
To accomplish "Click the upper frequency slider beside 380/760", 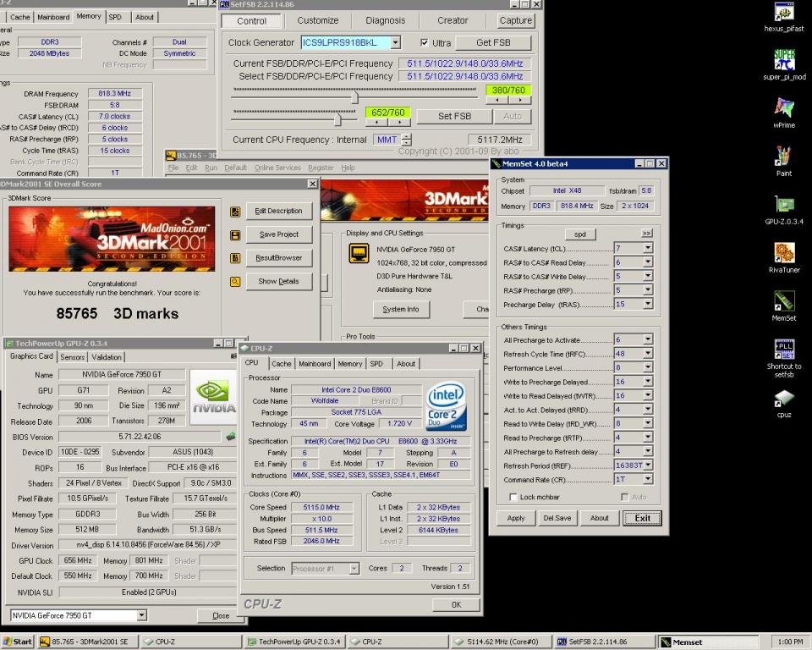I will (x=354, y=97).
